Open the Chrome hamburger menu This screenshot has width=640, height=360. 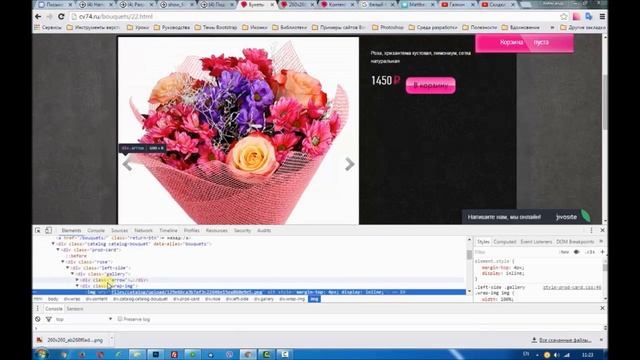coord(602,17)
